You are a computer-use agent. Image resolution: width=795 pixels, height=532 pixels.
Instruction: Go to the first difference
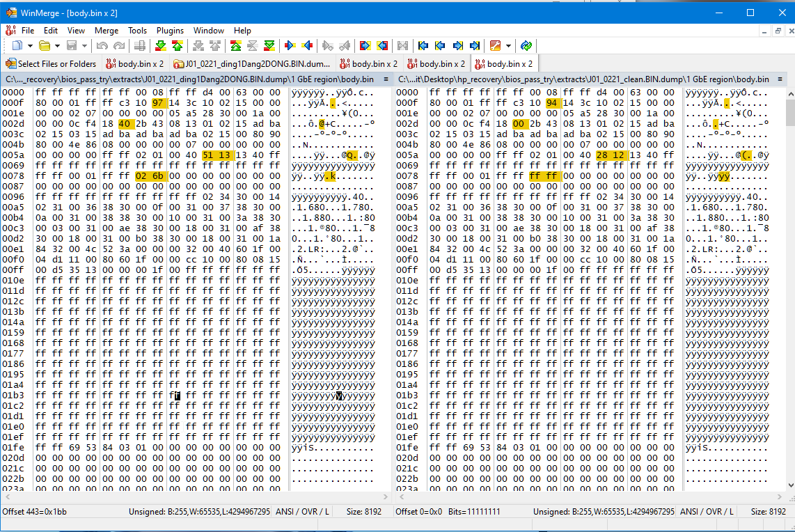coord(236,46)
